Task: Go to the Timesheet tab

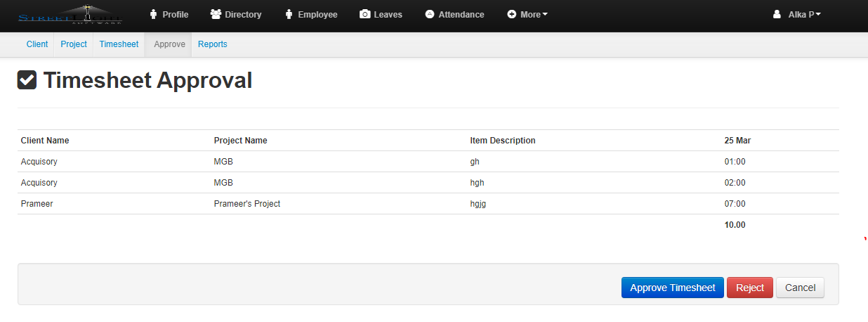Action: pyautogui.click(x=119, y=44)
